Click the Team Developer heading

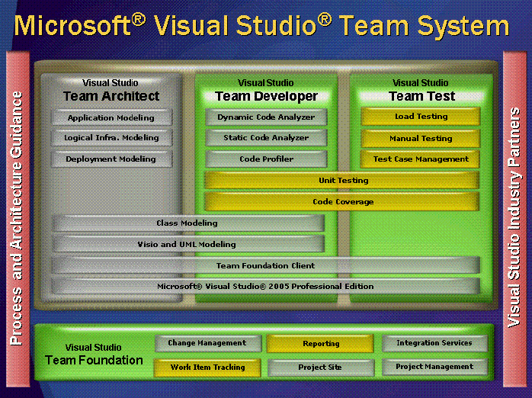[x=266, y=96]
